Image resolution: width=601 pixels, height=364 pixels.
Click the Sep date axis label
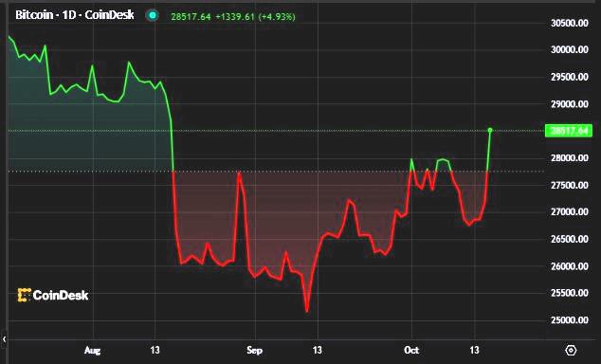pyautogui.click(x=254, y=350)
